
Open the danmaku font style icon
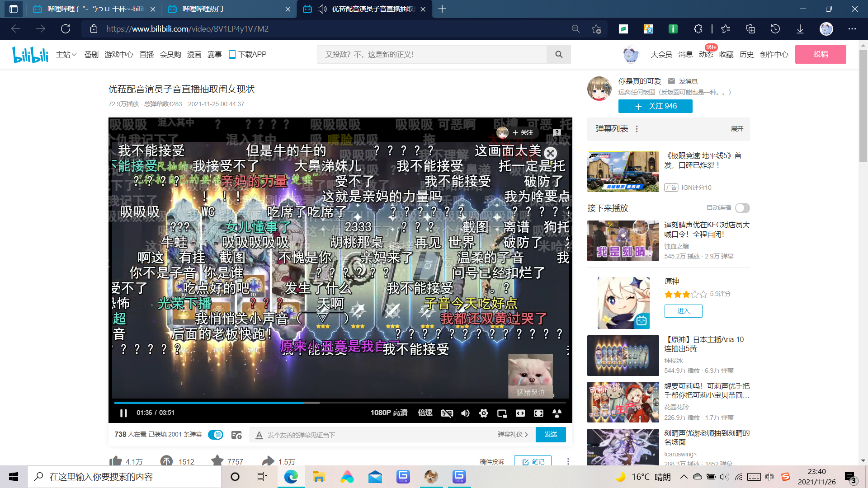[259, 435]
